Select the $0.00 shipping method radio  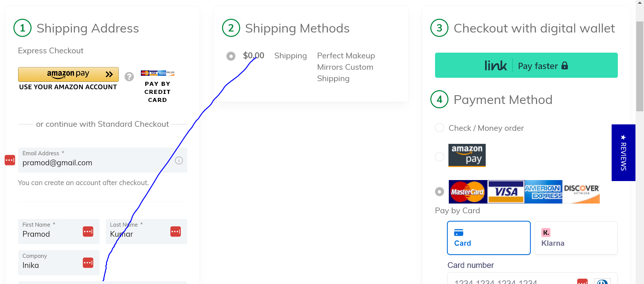click(231, 56)
